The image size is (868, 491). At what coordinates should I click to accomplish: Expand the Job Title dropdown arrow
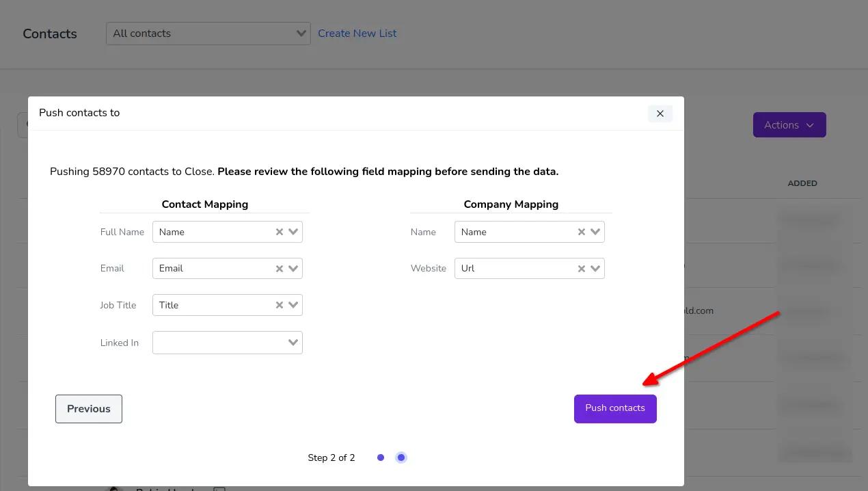pyautogui.click(x=293, y=305)
